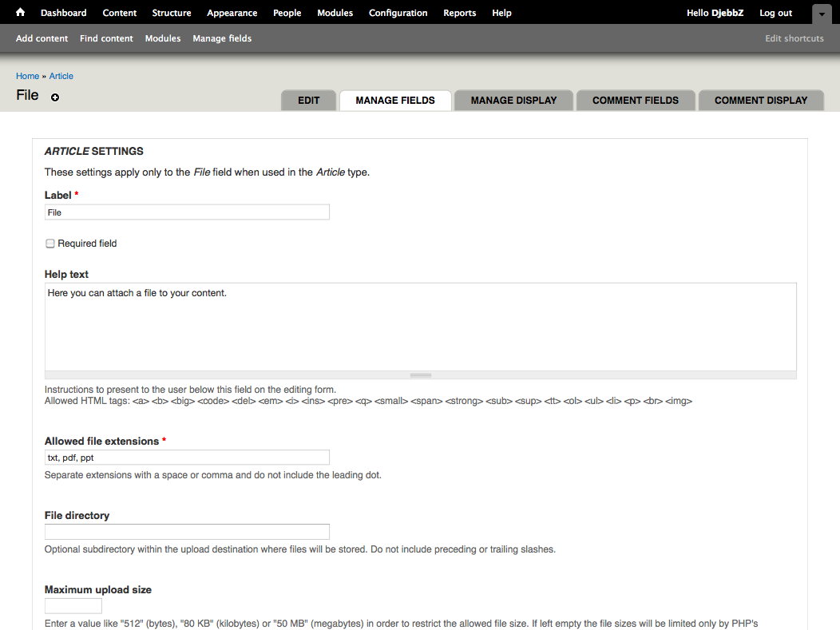Open the Manage Display tab
This screenshot has height=630, width=840.
coord(513,101)
